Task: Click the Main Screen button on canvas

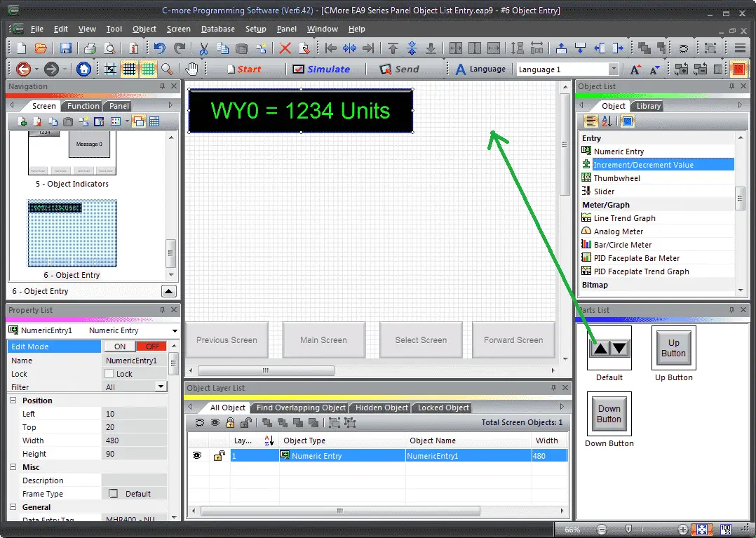Action: coord(323,340)
